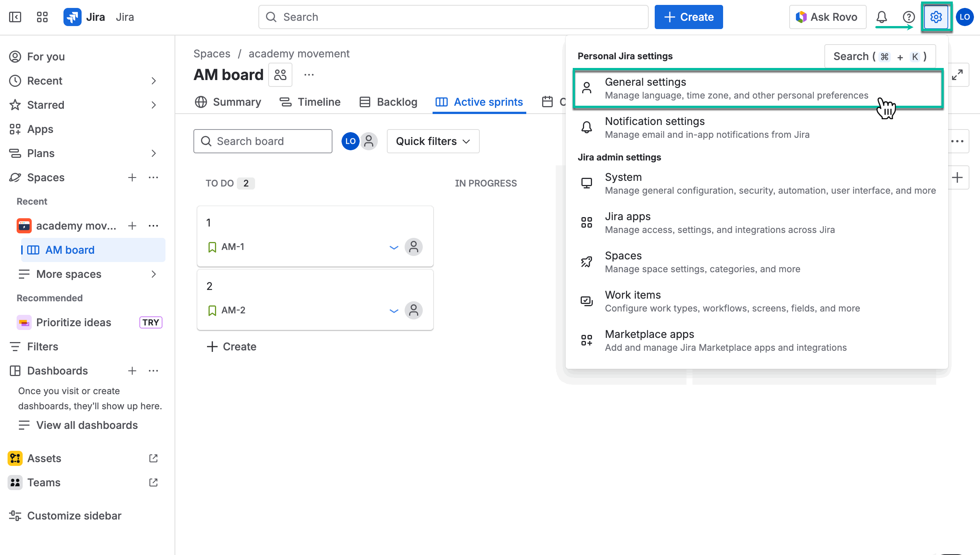
Task: Open the notifications bell
Action: click(881, 17)
